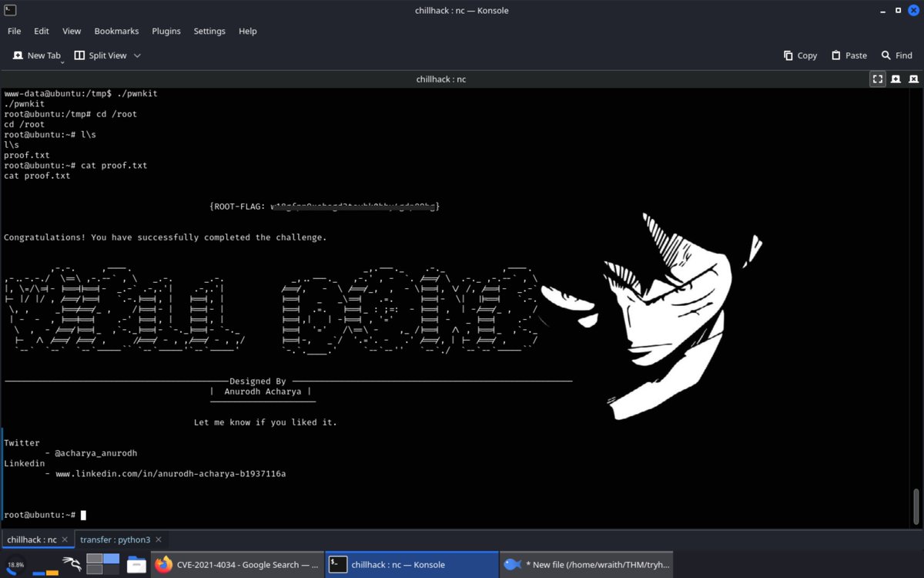Viewport: 924px width, 578px height.
Task: Expand the Split View dropdown arrow
Action: pos(137,55)
